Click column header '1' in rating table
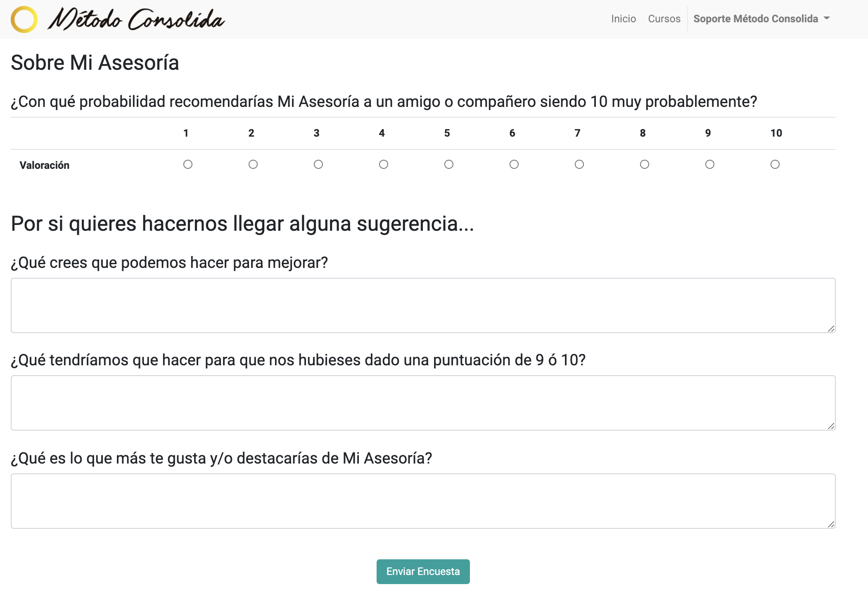Image resolution: width=868 pixels, height=601 pixels. (186, 133)
